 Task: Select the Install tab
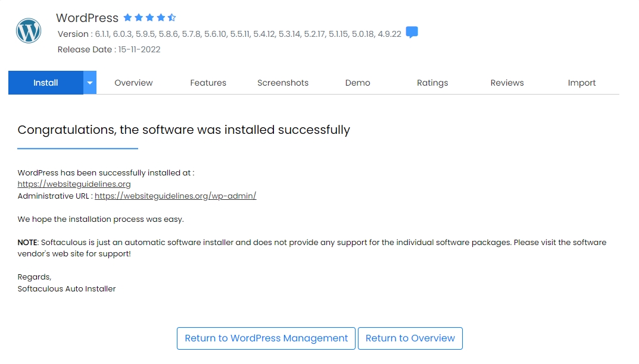pos(45,83)
